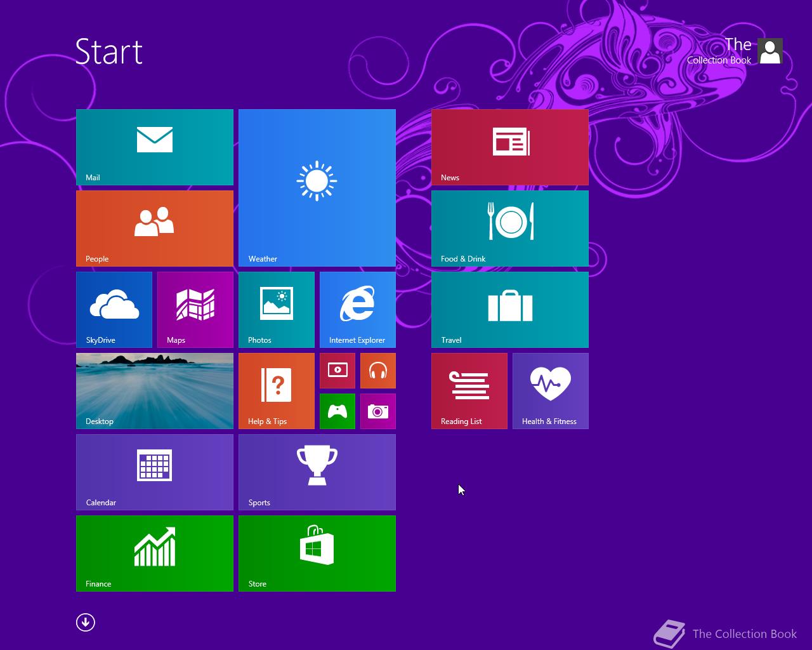Launch Internet Explorer tile
The image size is (812, 650).
[358, 310]
